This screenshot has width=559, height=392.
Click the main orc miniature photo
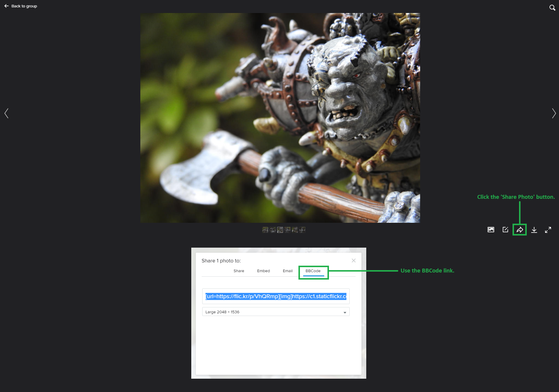[x=280, y=118]
